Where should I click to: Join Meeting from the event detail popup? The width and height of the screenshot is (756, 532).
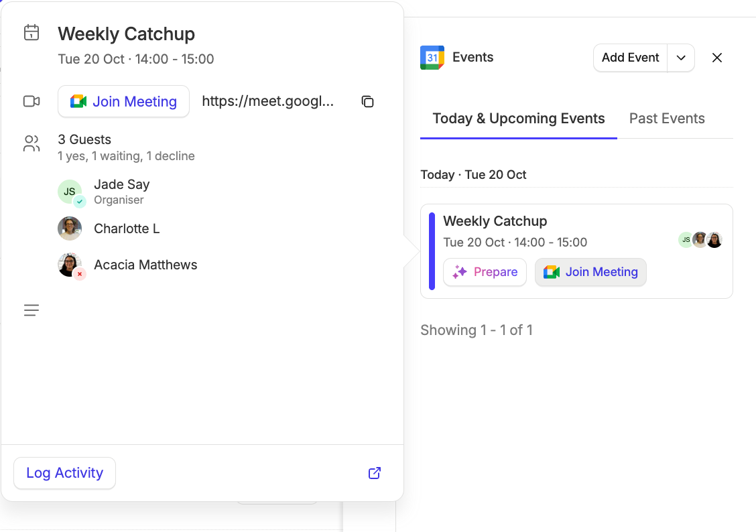123,101
